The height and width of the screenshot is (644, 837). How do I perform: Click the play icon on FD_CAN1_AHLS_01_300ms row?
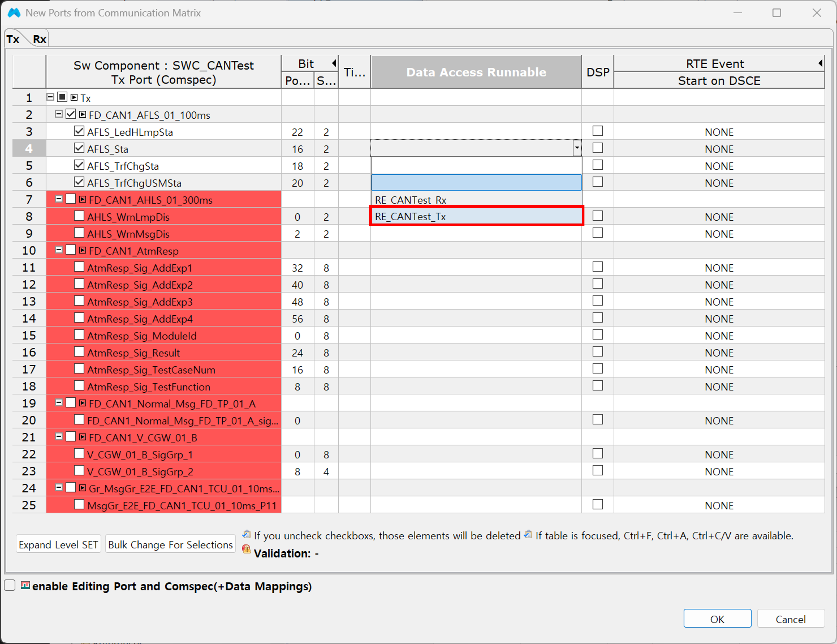tap(82, 199)
